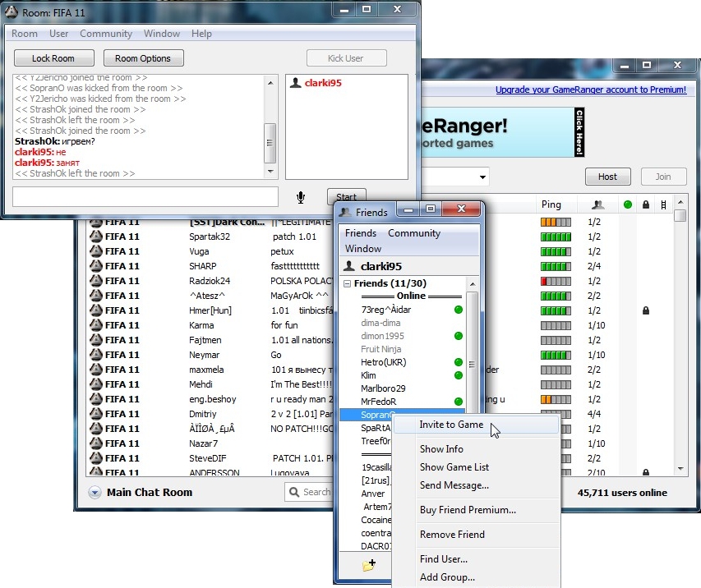The width and height of the screenshot is (701, 588).
Task: Click the Ping column header
Action: tap(551, 204)
